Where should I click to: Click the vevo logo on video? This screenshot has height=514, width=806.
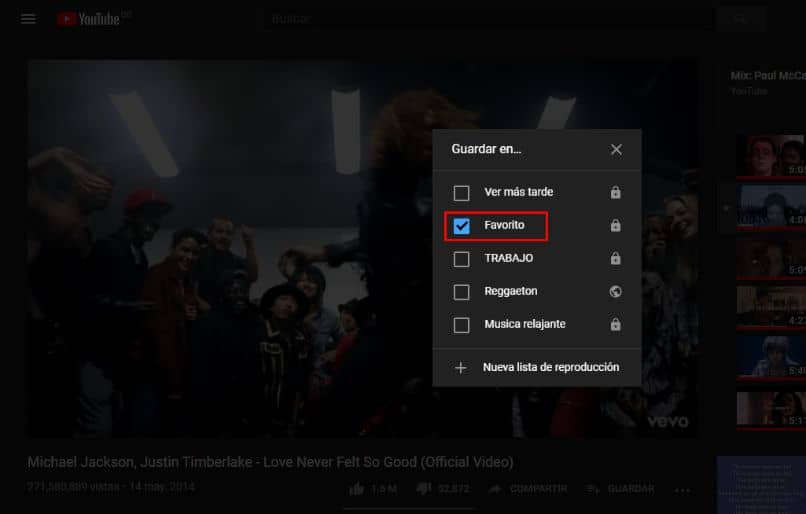tap(668, 422)
